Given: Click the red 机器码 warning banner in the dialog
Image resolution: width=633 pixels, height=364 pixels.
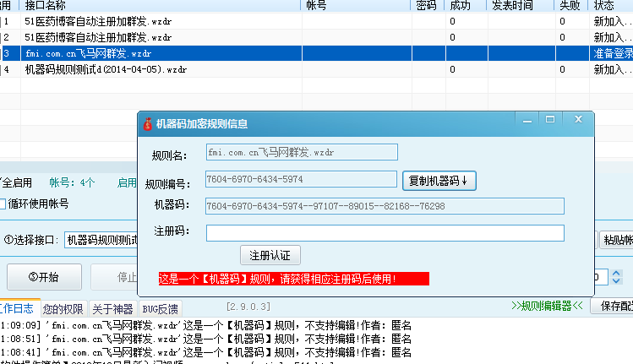Looking at the screenshot, I should [x=293, y=279].
